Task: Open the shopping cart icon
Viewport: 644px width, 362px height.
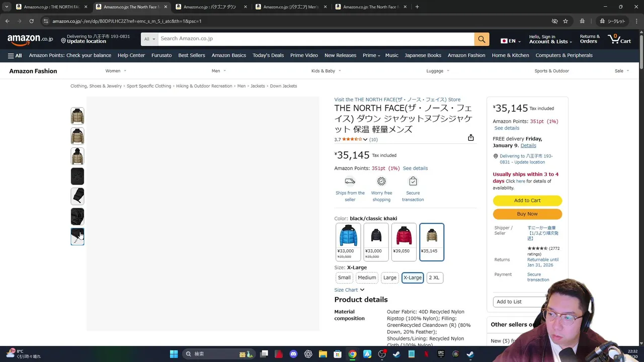Action: (x=619, y=39)
